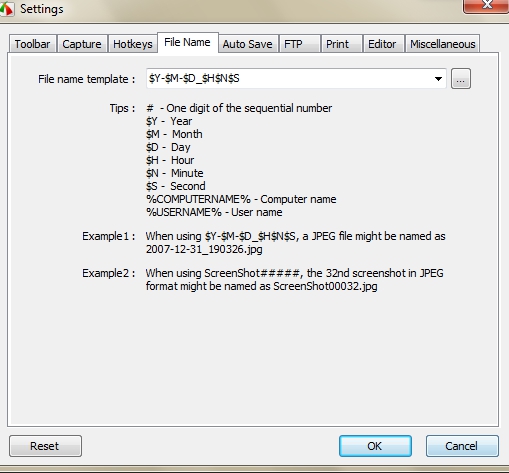Viewport: 509px width, 473px height.
Task: Go to the Auto Save tab
Action: coord(248,44)
